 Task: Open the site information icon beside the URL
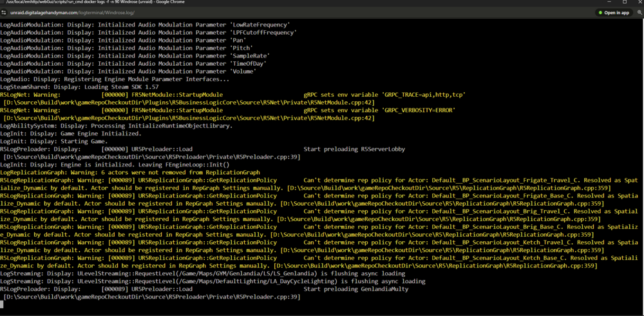click(5, 13)
